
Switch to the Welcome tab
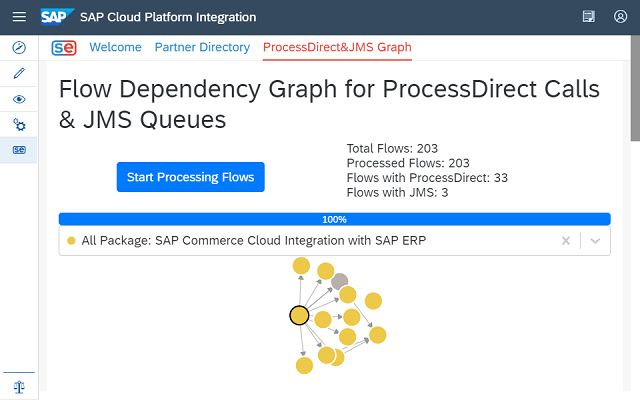point(115,47)
